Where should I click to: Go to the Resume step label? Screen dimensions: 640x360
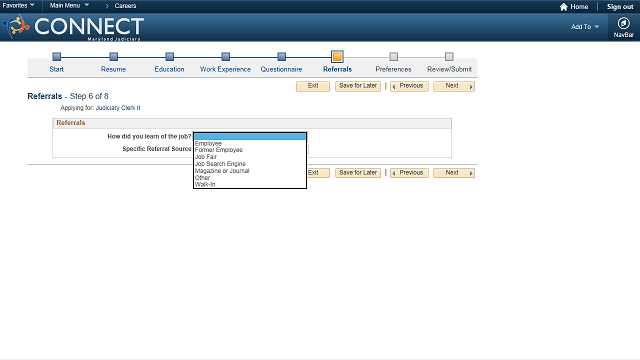113,69
